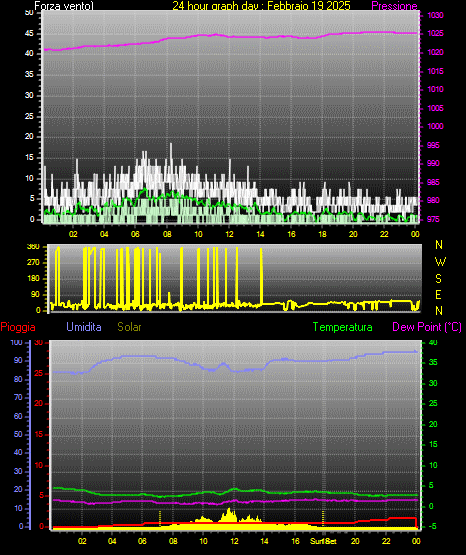Click the dotted sunrise marker in lower graph
Viewport: 466px width, 555px height.
tap(160, 518)
